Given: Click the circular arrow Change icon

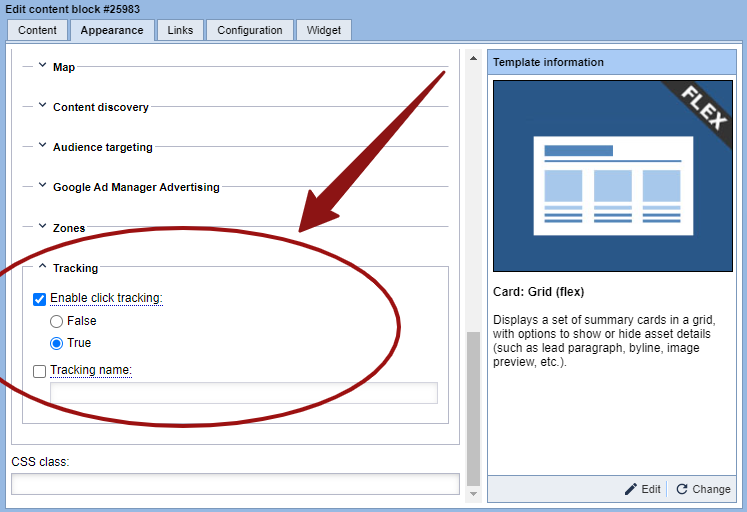Looking at the screenshot, I should [x=682, y=489].
